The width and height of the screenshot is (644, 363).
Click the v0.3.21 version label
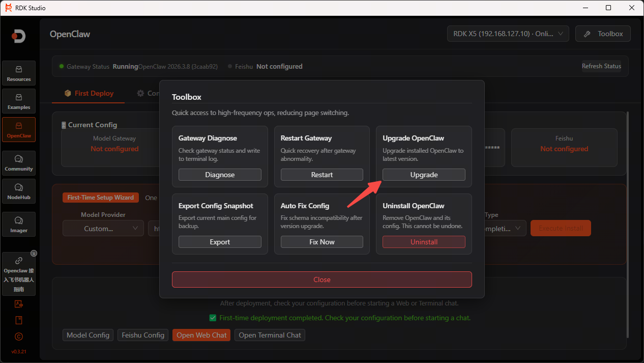pyautogui.click(x=19, y=352)
